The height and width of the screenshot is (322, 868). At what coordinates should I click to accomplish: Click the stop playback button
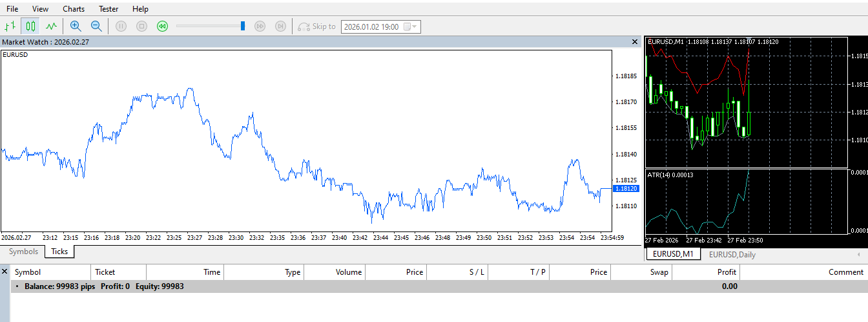point(142,27)
